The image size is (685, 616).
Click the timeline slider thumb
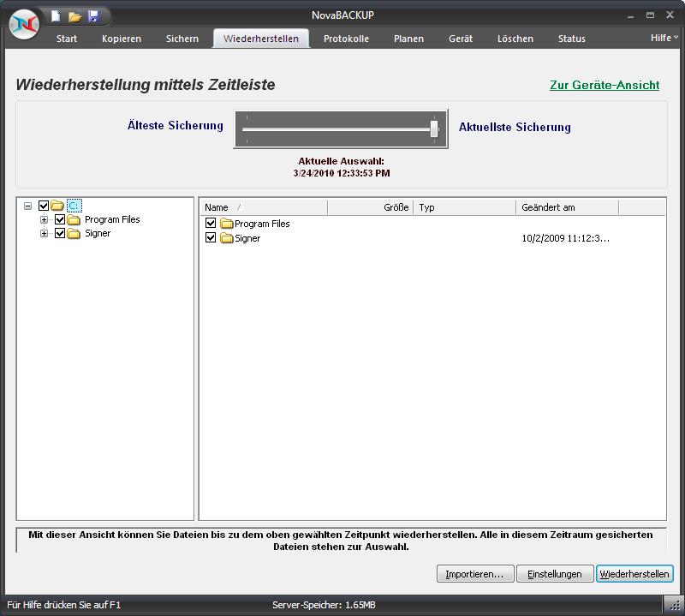coord(434,129)
